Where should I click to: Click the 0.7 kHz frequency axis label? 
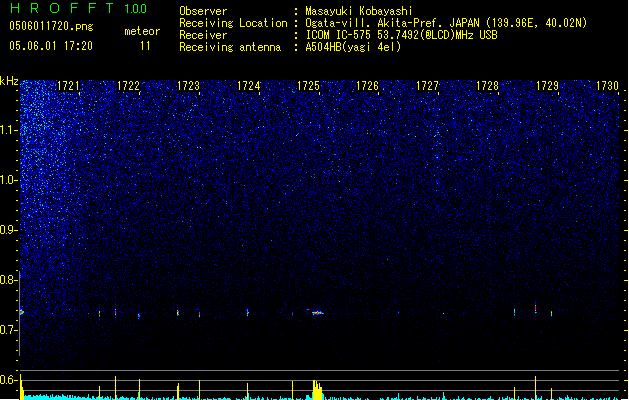(x=8, y=330)
